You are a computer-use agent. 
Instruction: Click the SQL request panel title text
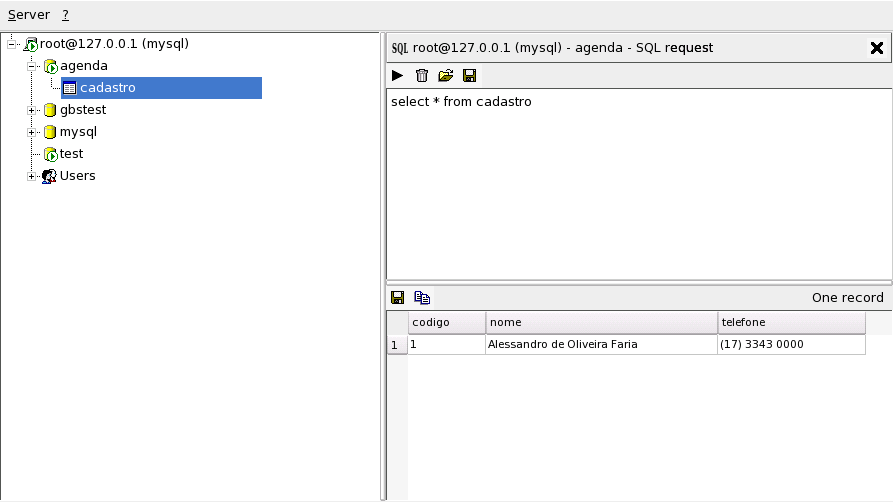[x=563, y=48]
